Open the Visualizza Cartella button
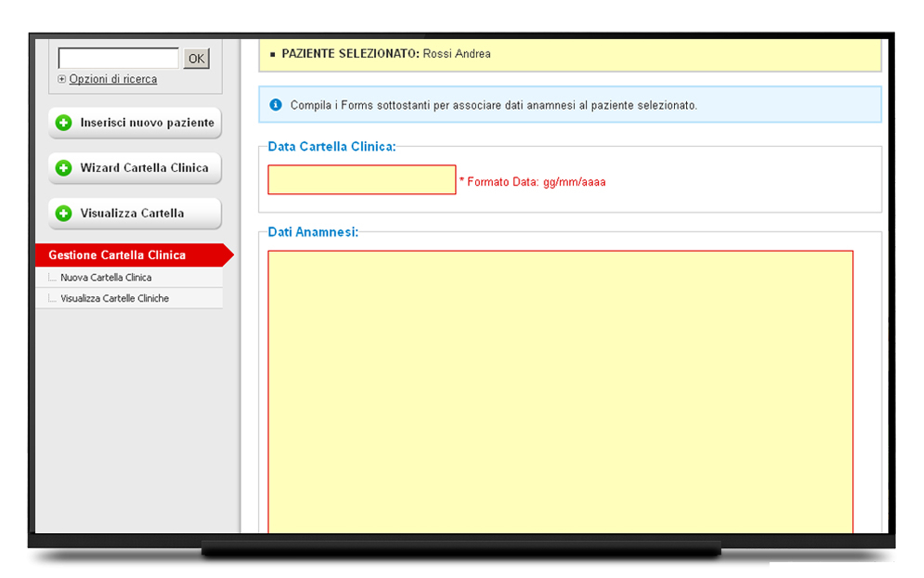 pyautogui.click(x=132, y=213)
